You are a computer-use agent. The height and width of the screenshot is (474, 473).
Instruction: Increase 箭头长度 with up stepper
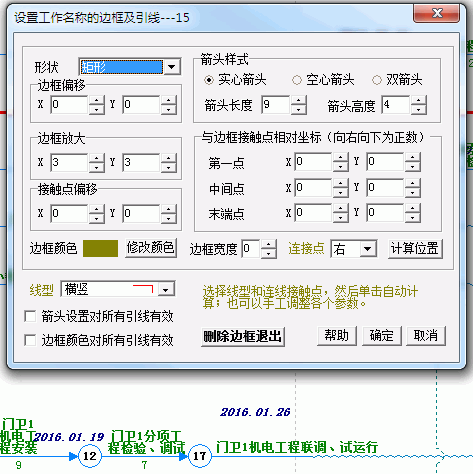[x=299, y=101]
